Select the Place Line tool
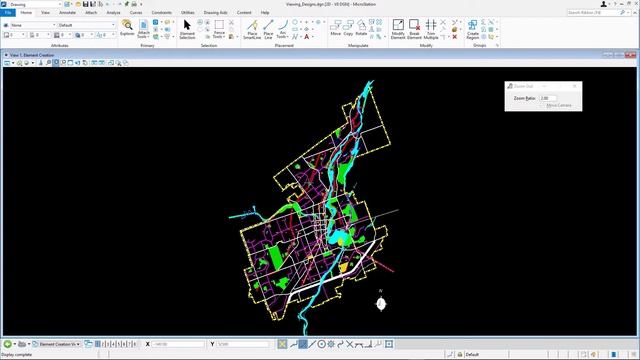The height and width of the screenshot is (360, 640). [268, 29]
